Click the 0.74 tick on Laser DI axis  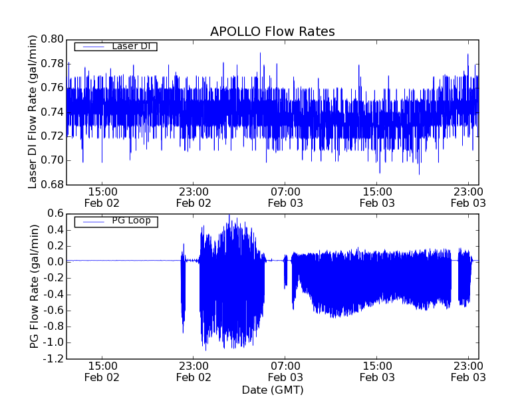53,112
